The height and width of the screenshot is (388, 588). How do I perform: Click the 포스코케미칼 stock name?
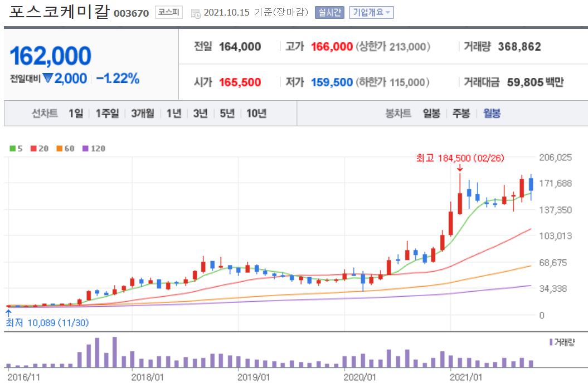point(59,11)
